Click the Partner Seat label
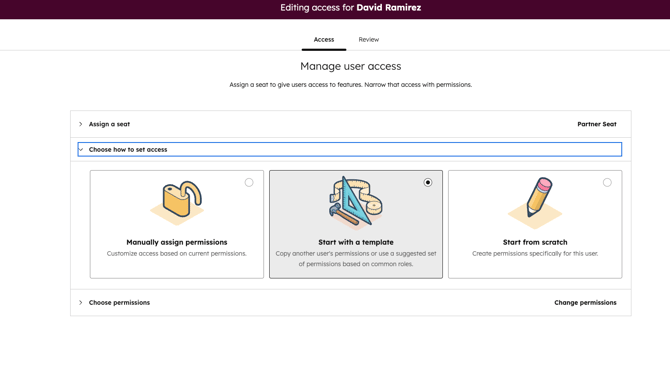 coord(597,124)
